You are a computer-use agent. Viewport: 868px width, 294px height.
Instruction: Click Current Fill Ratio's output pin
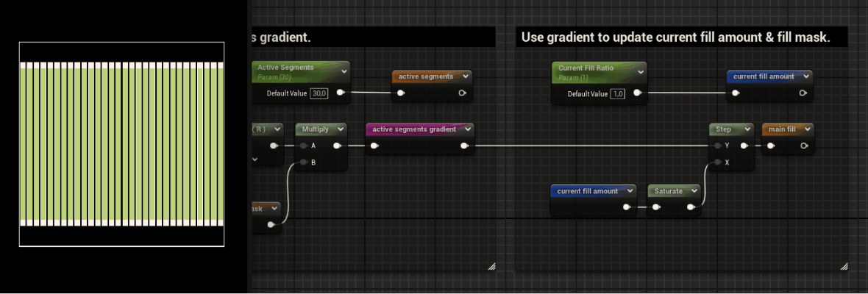pyautogui.click(x=637, y=93)
